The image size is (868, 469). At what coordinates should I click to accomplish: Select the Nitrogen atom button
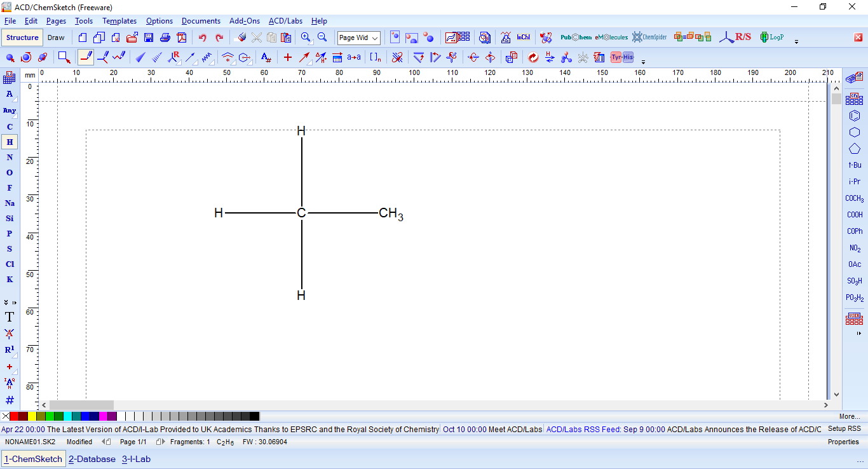click(10, 158)
